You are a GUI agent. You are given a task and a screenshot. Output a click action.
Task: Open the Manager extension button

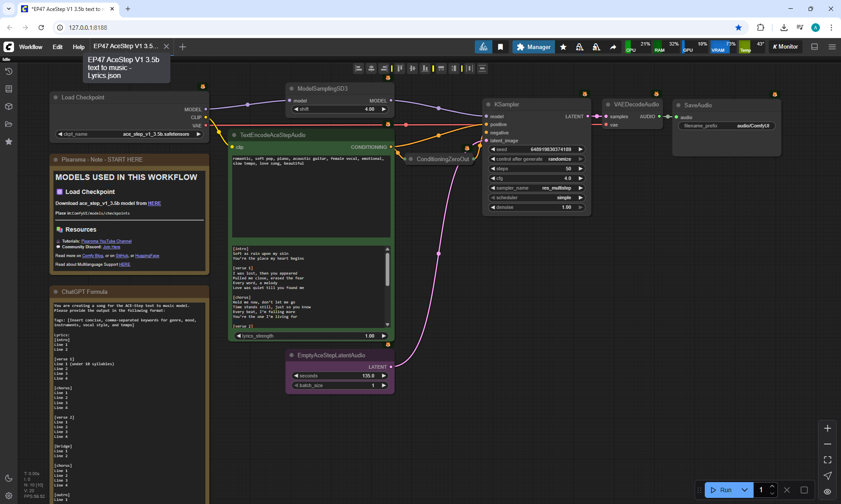(533, 47)
